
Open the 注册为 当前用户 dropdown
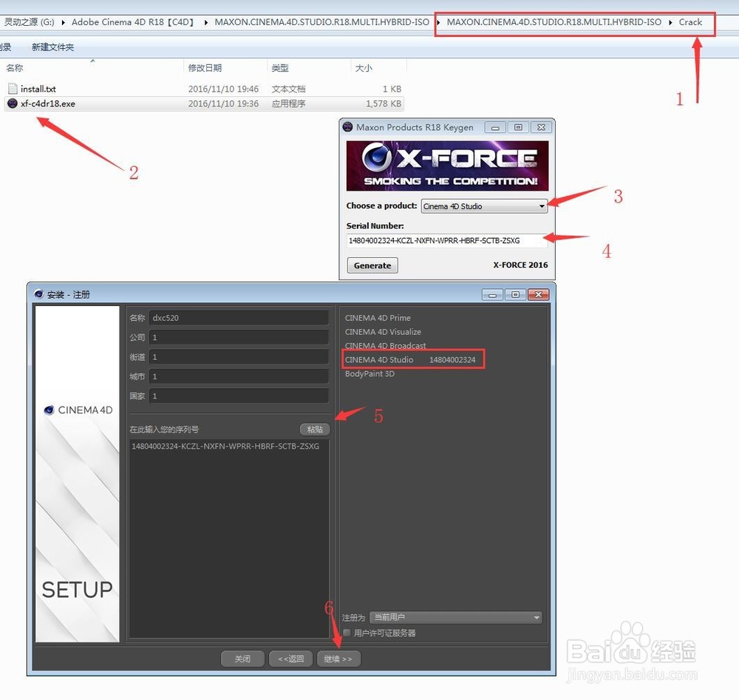click(x=456, y=617)
